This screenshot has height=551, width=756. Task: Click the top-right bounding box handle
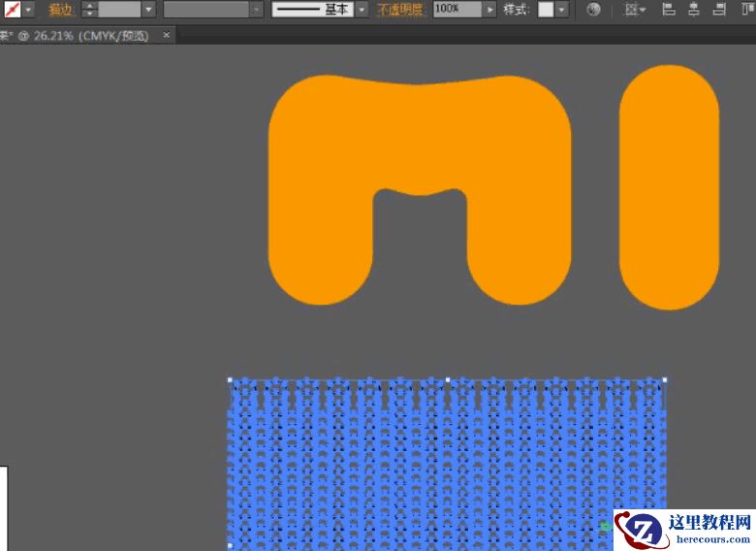[x=664, y=379]
